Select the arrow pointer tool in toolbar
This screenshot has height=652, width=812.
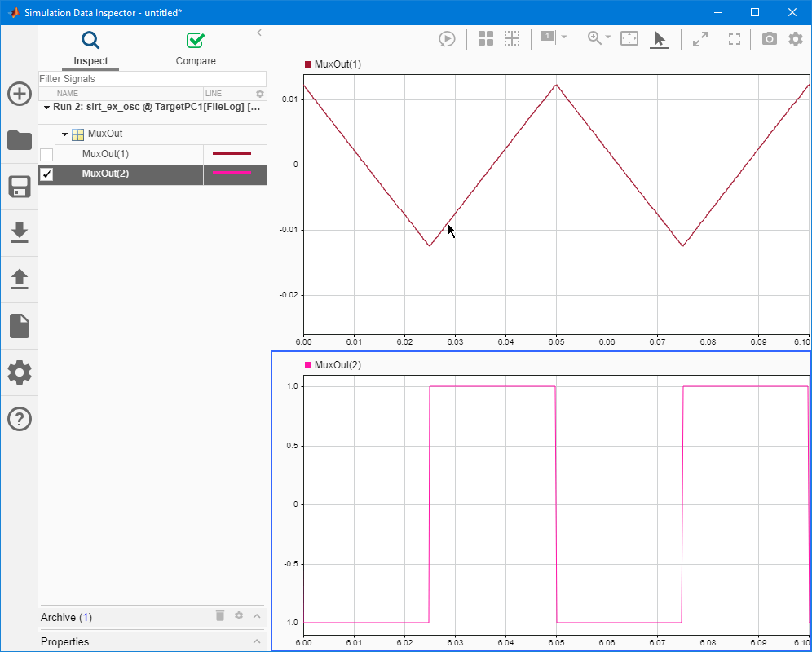point(661,38)
